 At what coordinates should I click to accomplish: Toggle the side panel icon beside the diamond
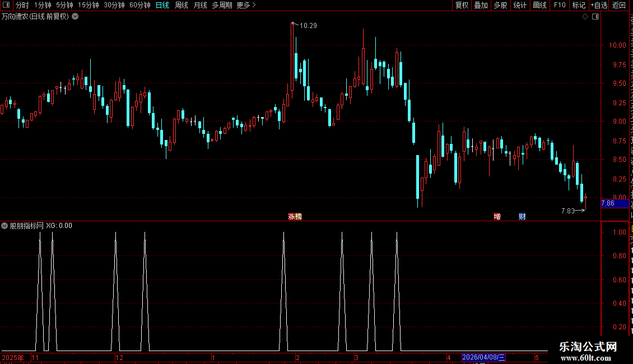(x=595, y=17)
